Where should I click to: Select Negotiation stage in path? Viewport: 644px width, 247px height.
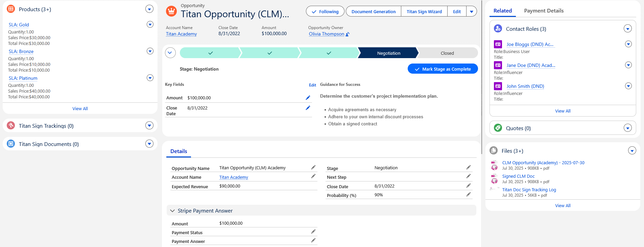click(x=388, y=53)
